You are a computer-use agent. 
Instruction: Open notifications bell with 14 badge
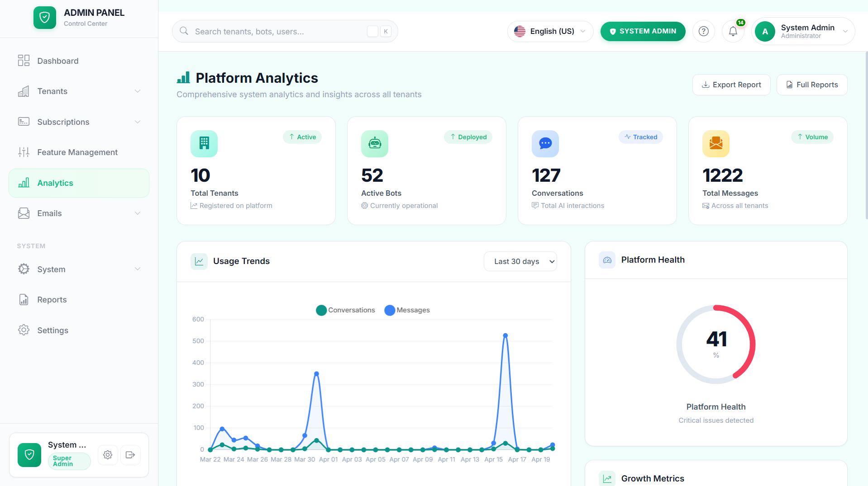click(x=733, y=31)
